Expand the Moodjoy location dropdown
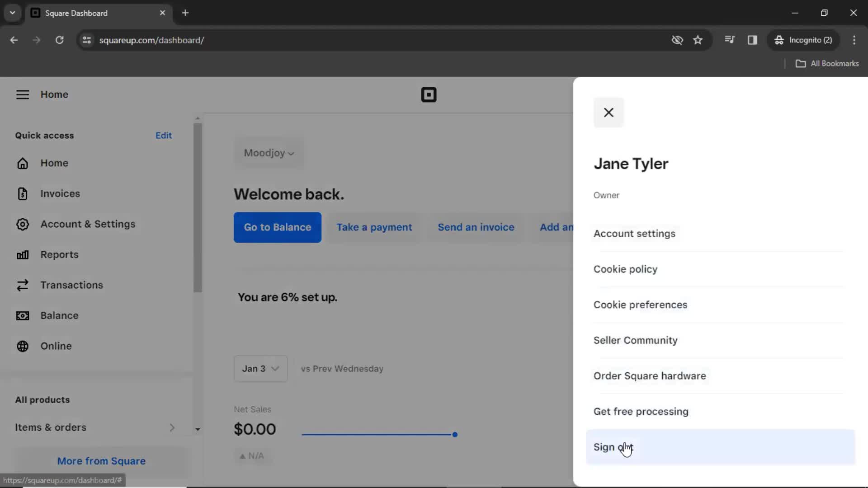 click(x=269, y=153)
